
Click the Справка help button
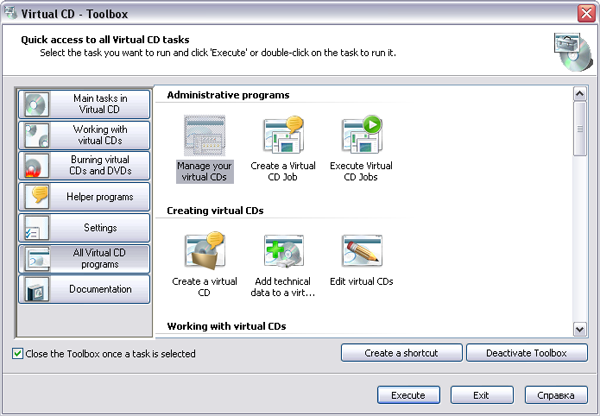click(x=556, y=395)
